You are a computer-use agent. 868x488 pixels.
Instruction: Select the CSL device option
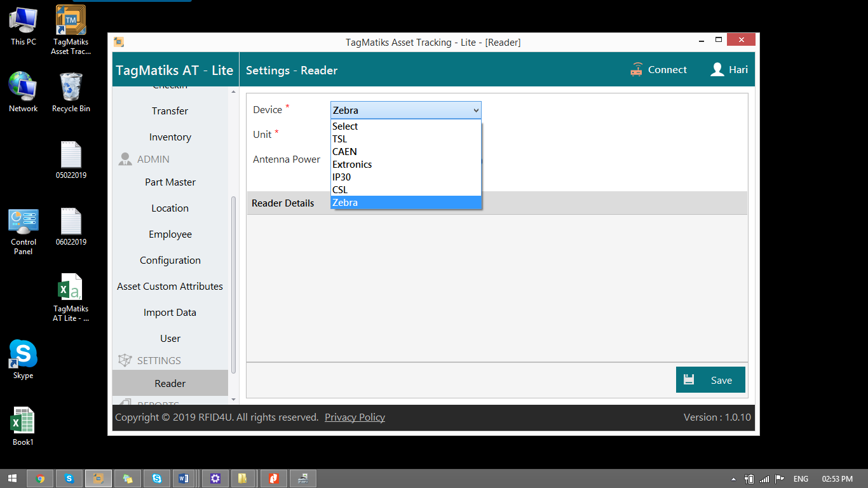click(x=340, y=190)
